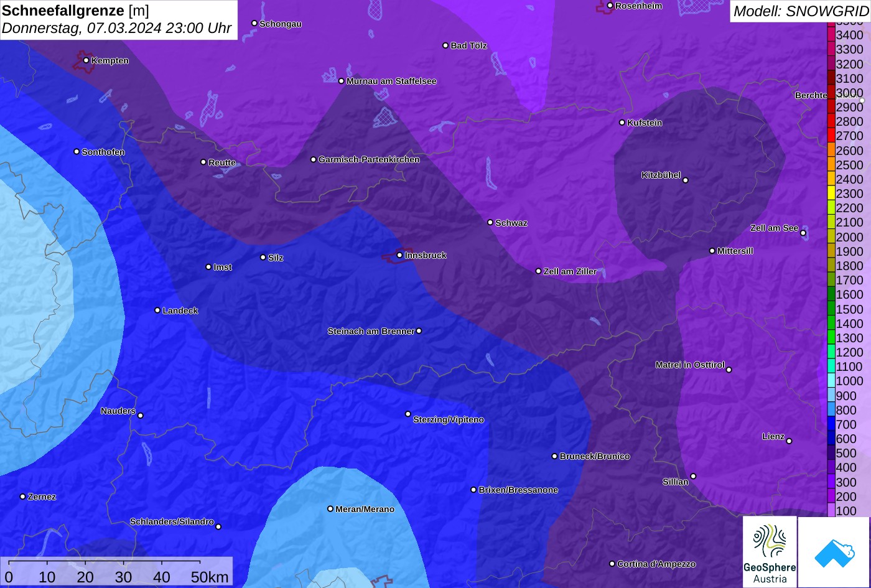Pick the 2300 yellow legend swatch
This screenshot has width=871, height=588.
tap(831, 194)
